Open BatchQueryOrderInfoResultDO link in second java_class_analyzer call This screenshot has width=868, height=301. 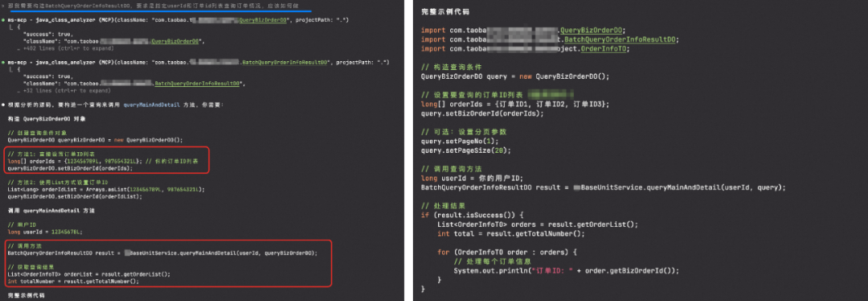(285, 62)
